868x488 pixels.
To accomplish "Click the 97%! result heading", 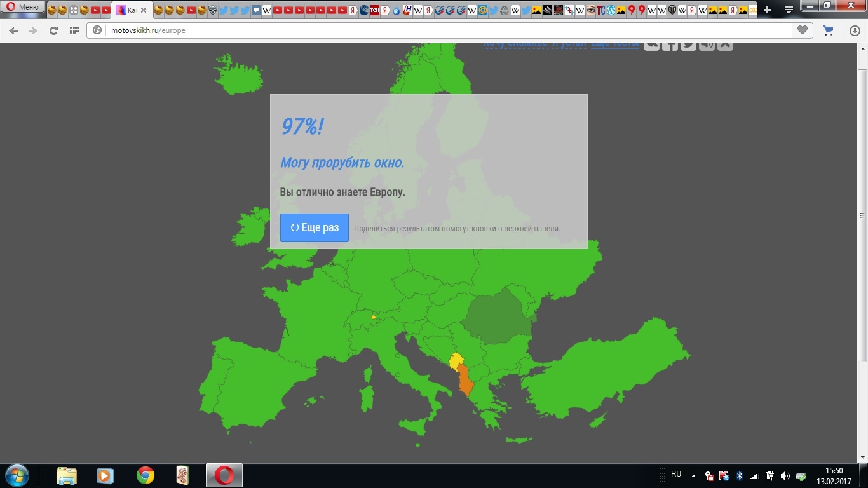I will pos(302,126).
